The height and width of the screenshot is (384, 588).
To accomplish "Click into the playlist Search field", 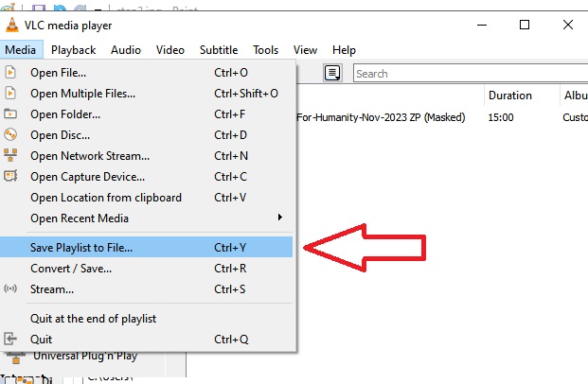I will click(471, 74).
